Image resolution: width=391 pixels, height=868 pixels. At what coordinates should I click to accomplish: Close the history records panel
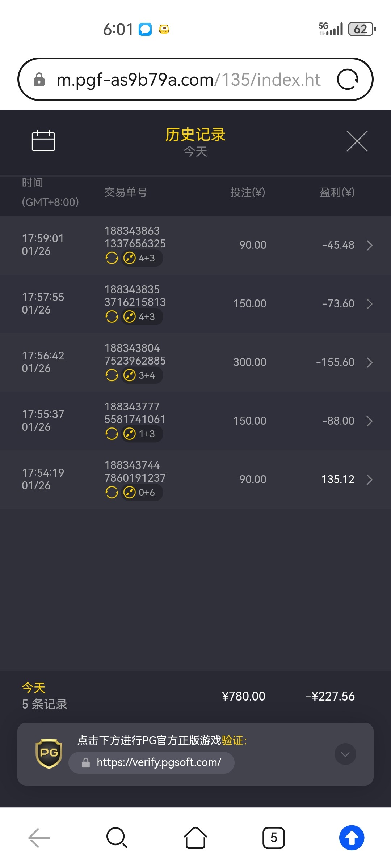click(x=357, y=141)
